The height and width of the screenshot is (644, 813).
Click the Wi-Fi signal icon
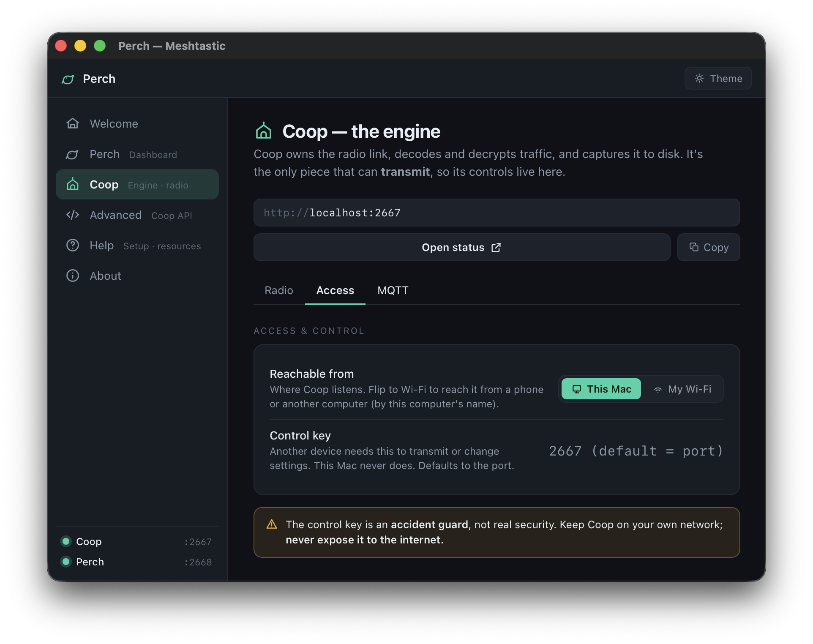(658, 390)
